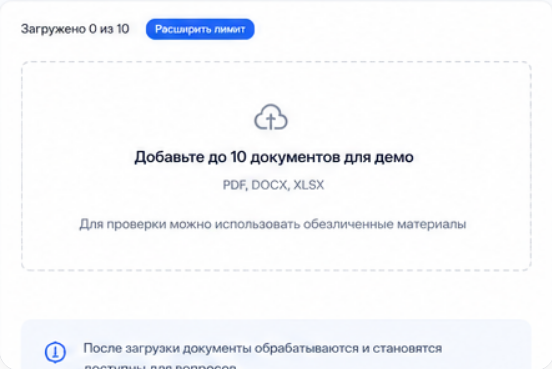Select the "Загружено 0 из 10" counter text
This screenshot has height=369, width=552.
[x=75, y=29]
